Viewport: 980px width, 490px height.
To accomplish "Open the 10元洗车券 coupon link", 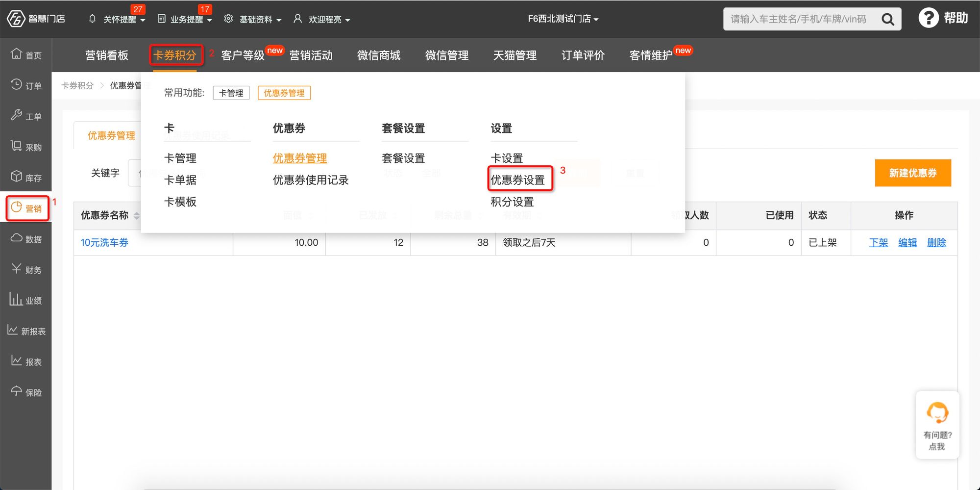I will [104, 242].
